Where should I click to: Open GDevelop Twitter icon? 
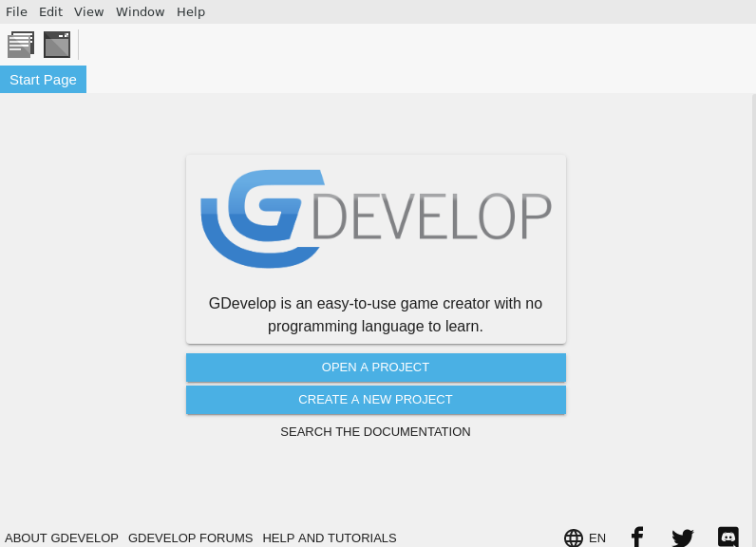point(683,538)
